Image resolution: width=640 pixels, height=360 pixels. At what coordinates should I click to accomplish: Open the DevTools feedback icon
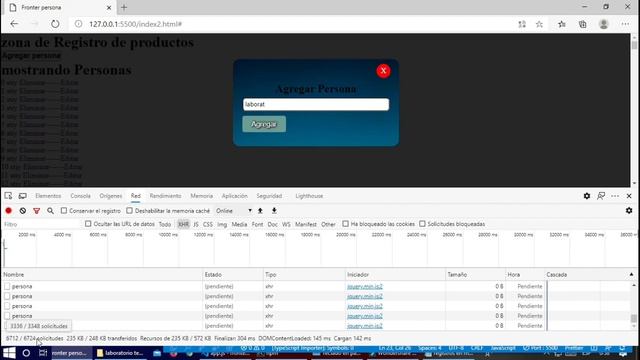click(x=601, y=196)
